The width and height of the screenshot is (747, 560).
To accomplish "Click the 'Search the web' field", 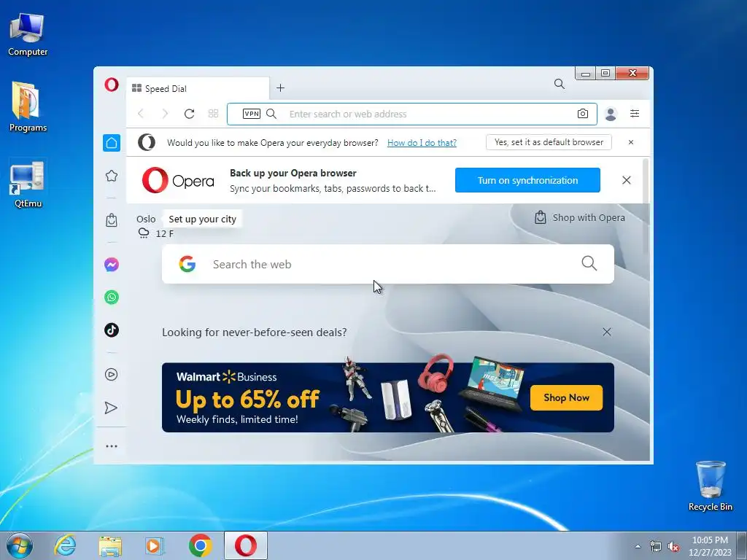I will tap(388, 264).
